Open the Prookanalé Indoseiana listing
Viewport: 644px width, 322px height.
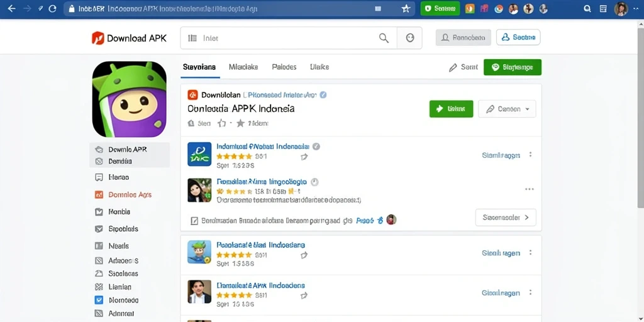point(260,245)
